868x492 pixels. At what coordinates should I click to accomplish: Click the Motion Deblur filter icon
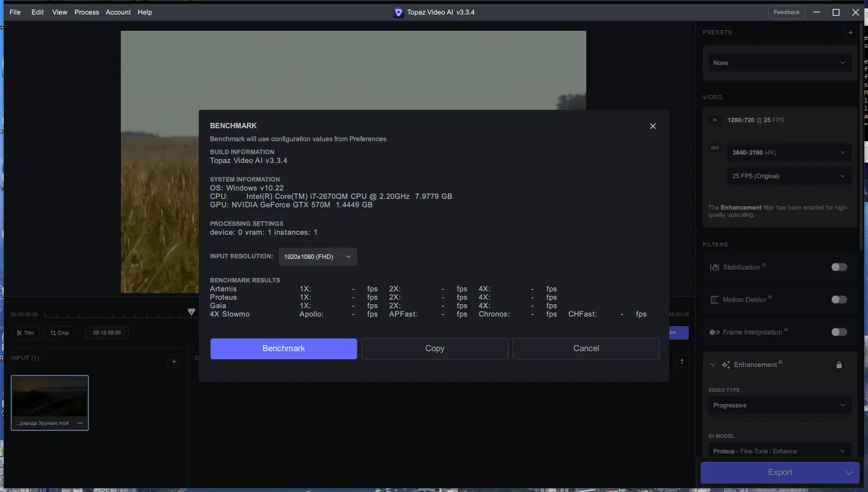pyautogui.click(x=715, y=300)
